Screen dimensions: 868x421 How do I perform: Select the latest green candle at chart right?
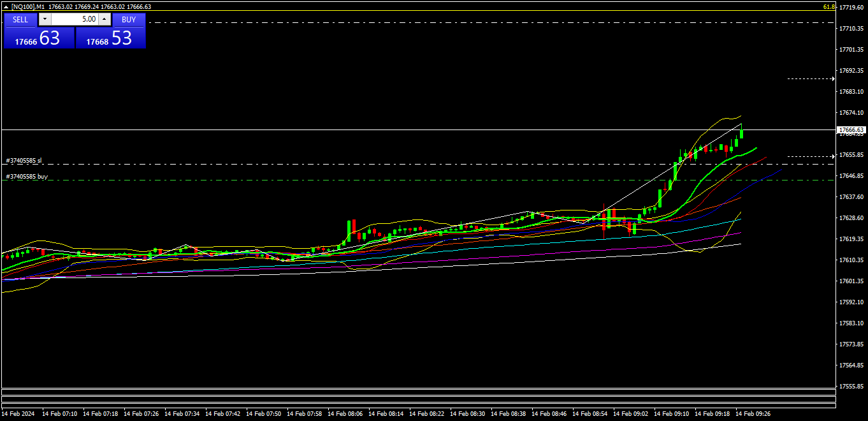coord(741,134)
